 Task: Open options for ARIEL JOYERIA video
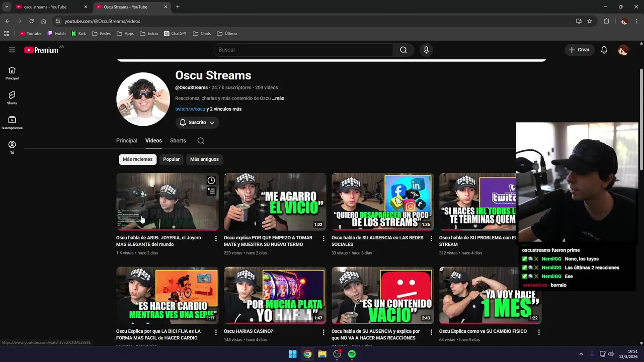[x=216, y=238]
